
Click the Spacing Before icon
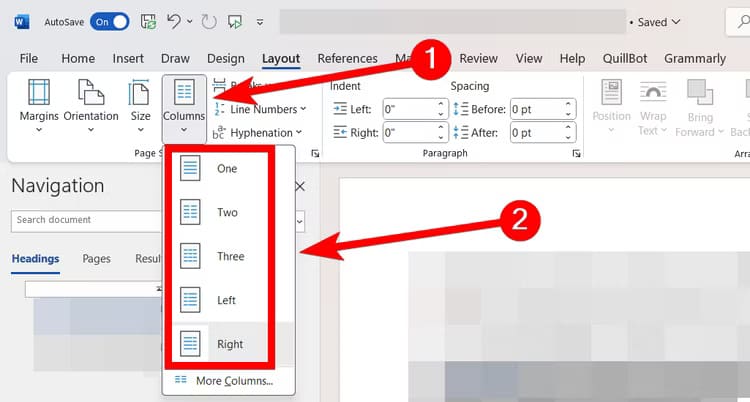[x=460, y=109]
